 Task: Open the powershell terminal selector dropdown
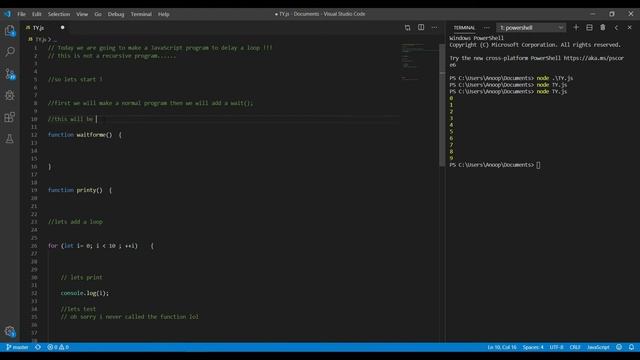531,28
